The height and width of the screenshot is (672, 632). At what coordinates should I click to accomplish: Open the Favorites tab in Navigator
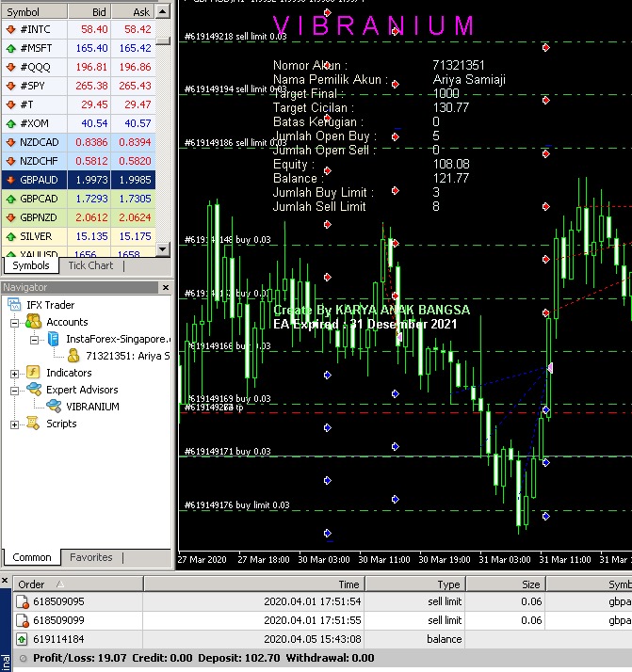[90, 557]
